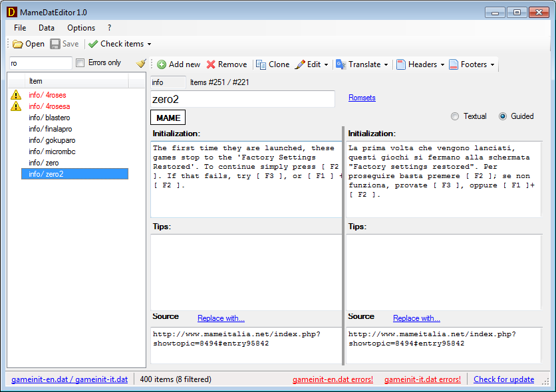Viewport: 556px width, 392px height.
Task: Click the Translate icon
Action: pyautogui.click(x=341, y=64)
